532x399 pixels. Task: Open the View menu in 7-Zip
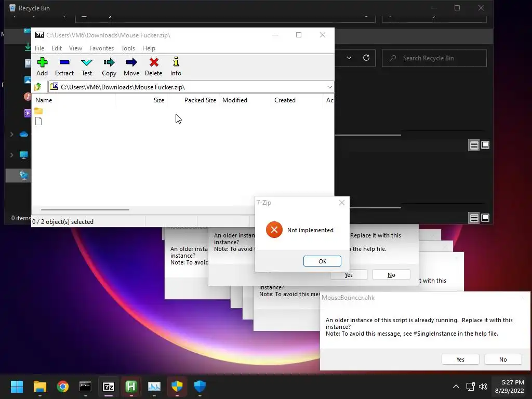click(x=75, y=48)
